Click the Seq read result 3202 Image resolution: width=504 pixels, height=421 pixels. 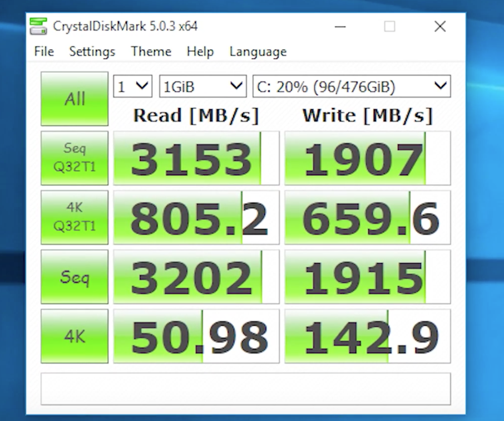[196, 277]
